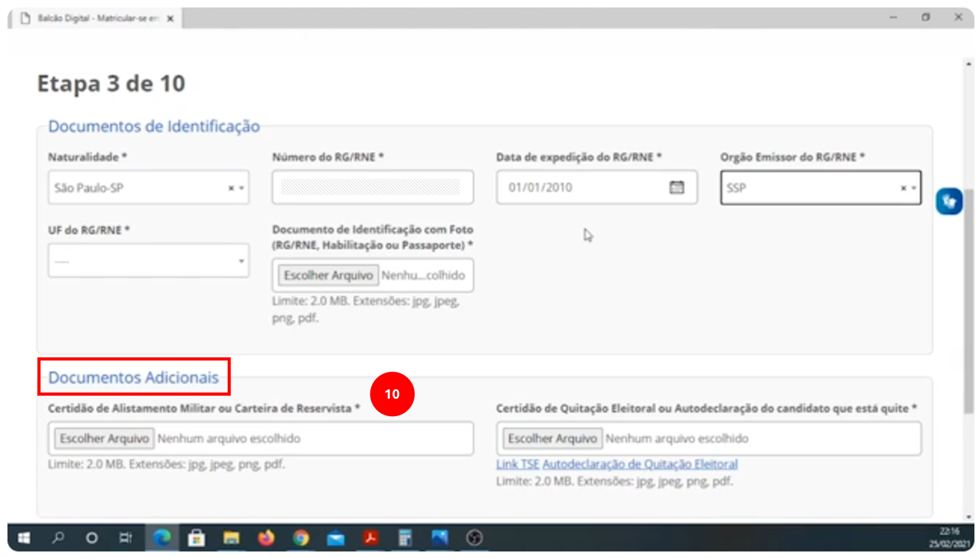
Task: Open Google Chrome from the taskbar
Action: pyautogui.click(x=302, y=538)
